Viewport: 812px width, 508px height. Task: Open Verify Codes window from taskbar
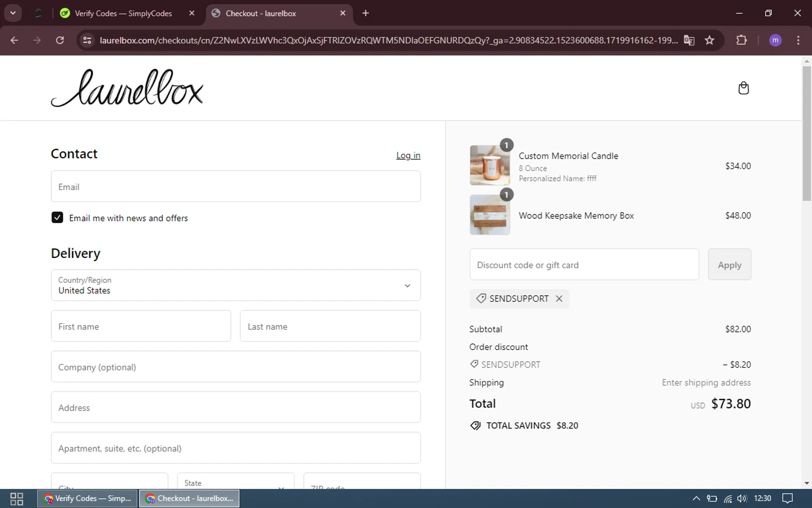pyautogui.click(x=88, y=498)
